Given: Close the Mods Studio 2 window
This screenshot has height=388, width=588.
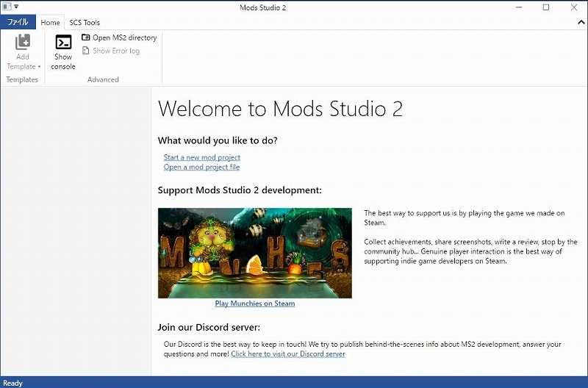Looking at the screenshot, I should point(574,7).
